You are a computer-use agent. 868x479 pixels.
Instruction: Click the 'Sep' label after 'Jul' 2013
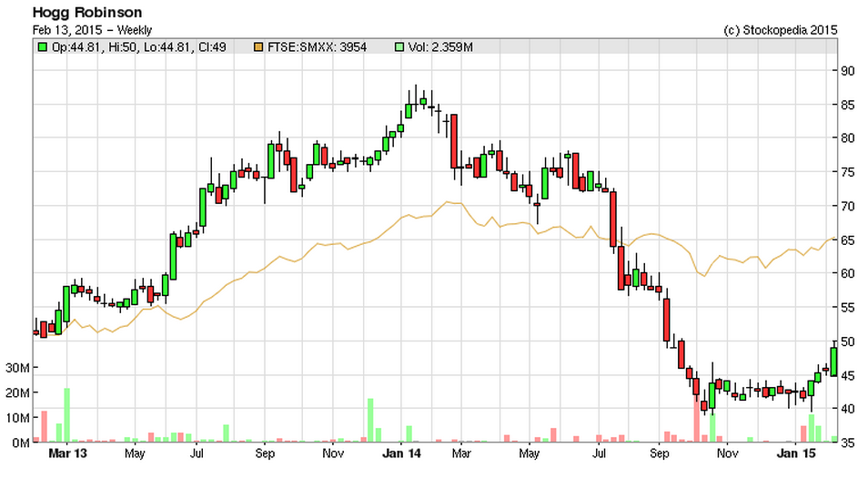[x=265, y=454]
